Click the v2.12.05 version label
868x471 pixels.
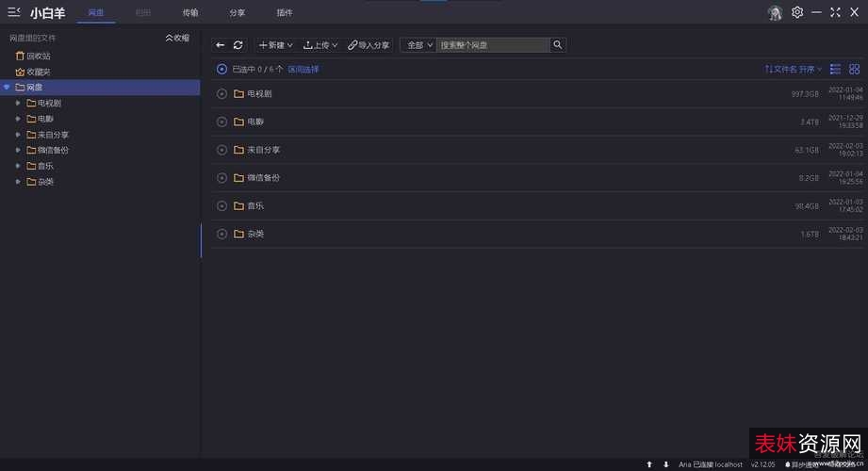762,464
